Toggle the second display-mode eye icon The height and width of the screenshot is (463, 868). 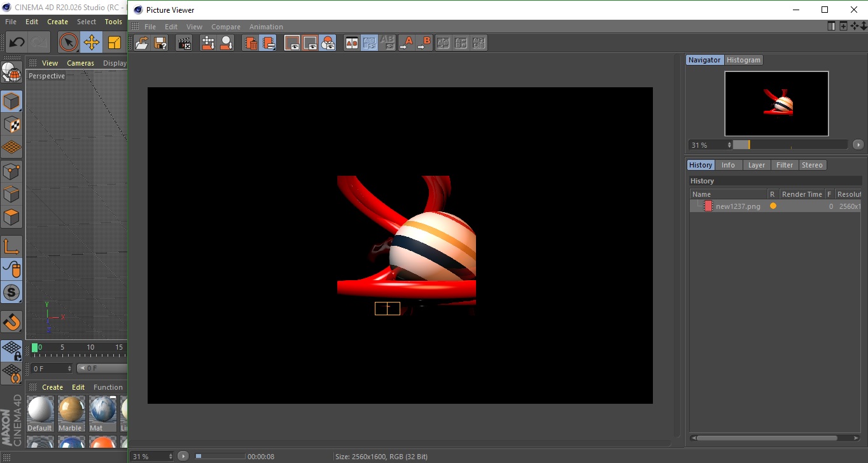coord(310,43)
